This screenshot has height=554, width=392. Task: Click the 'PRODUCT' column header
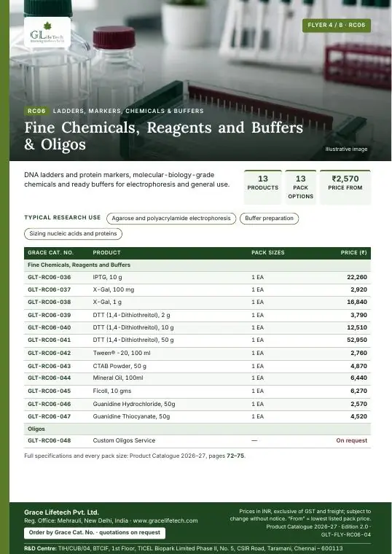click(106, 253)
